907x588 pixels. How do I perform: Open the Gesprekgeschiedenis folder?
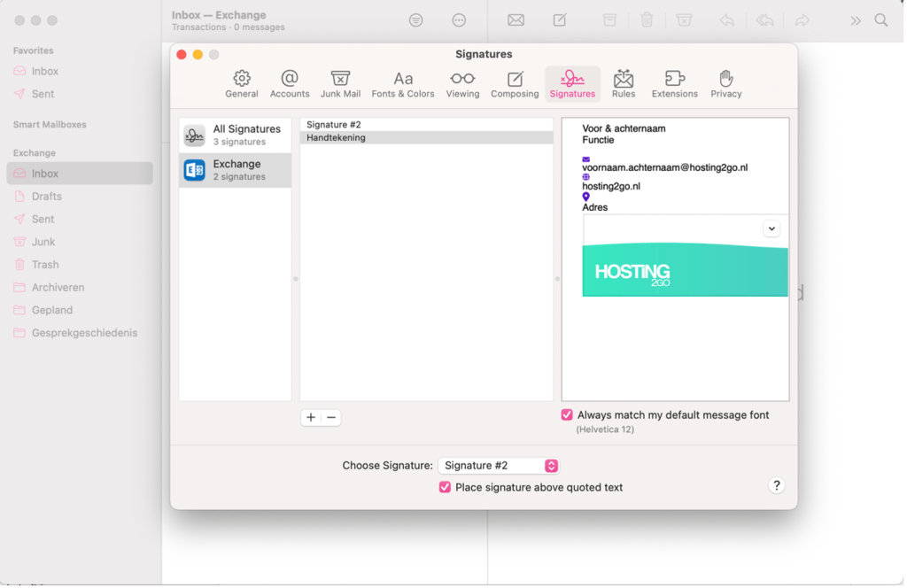point(80,333)
